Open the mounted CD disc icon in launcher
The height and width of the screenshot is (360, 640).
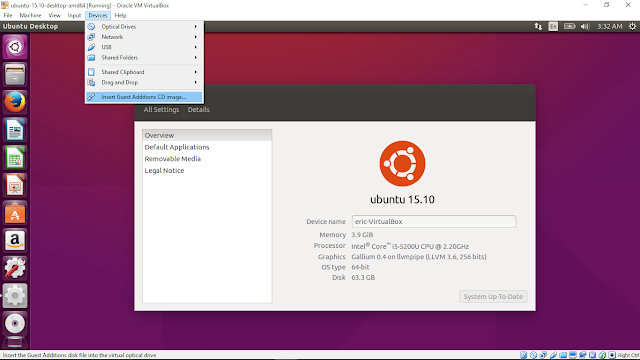pyautogui.click(x=15, y=324)
